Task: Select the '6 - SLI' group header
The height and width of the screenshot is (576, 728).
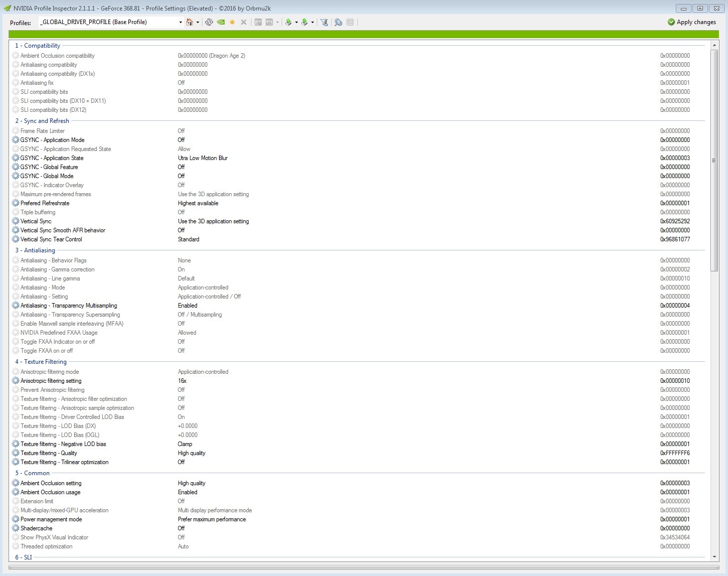Action: click(x=23, y=557)
